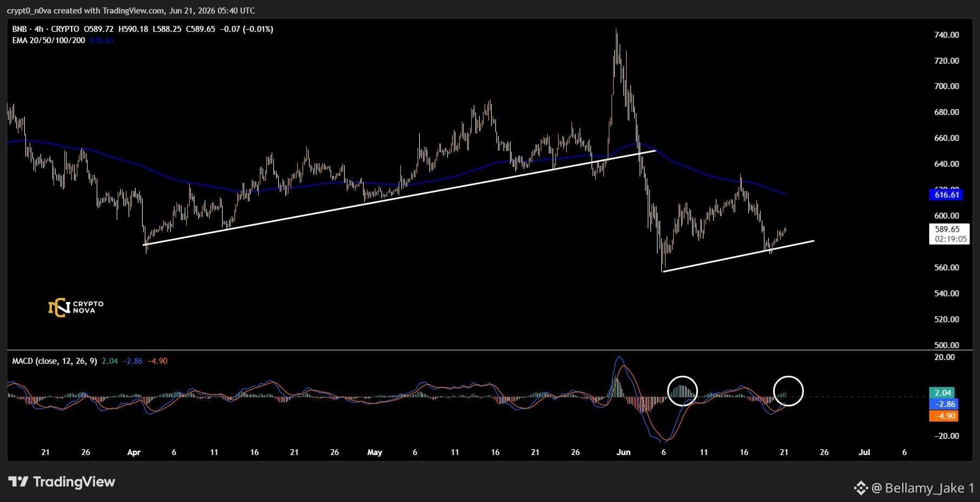Click the 660.00 price axis label
980x502 pixels.
947,138
